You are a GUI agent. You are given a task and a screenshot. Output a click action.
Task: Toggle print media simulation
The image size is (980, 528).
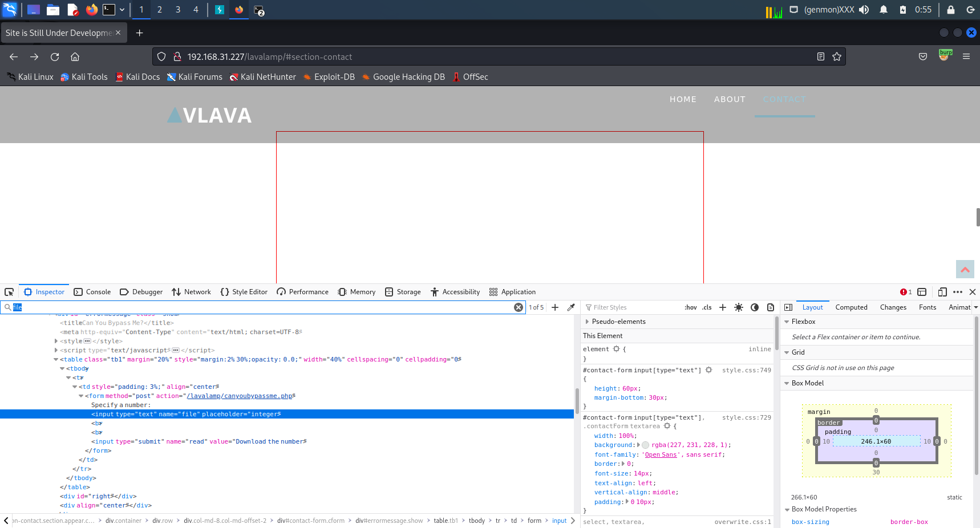click(771, 307)
